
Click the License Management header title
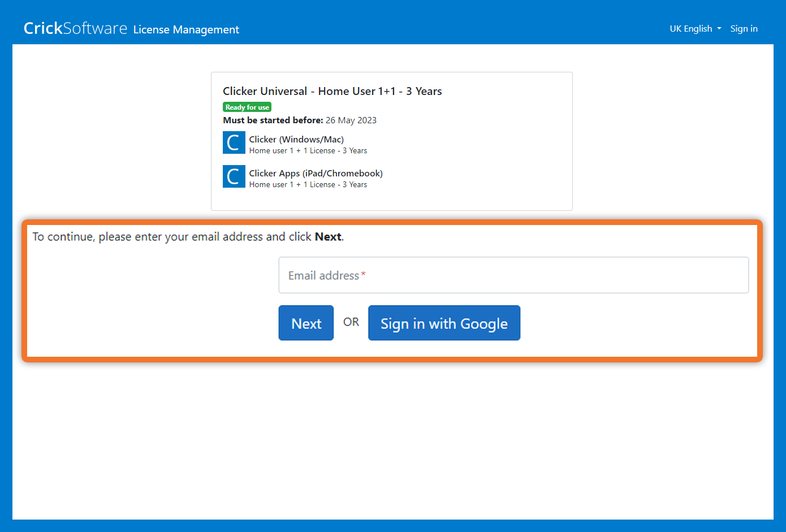(186, 29)
